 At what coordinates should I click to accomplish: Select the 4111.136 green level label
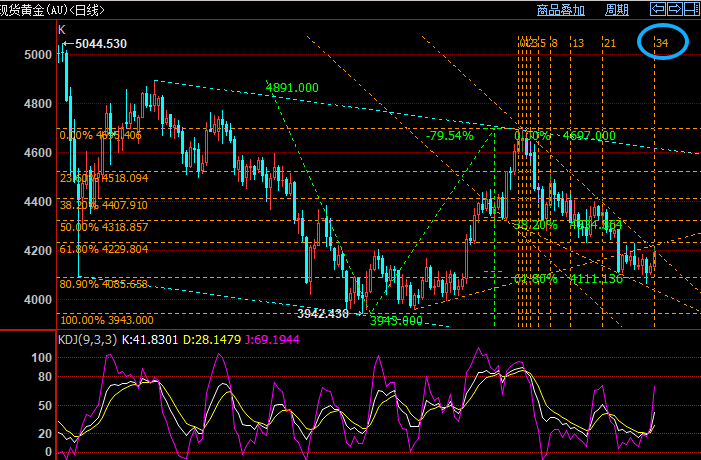tap(596, 279)
